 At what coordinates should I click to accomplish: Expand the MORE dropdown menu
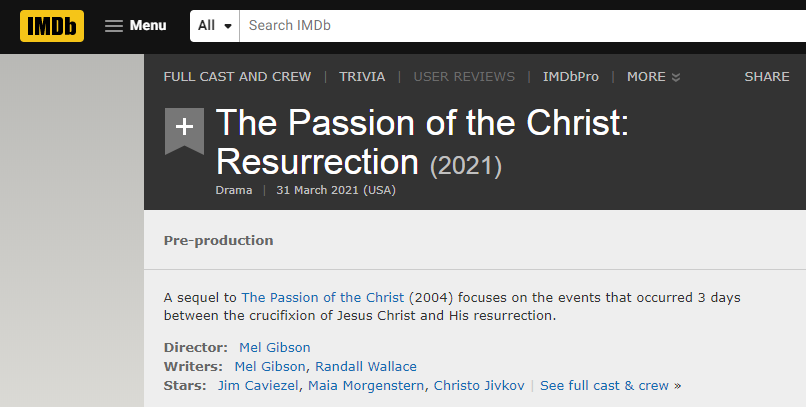pyautogui.click(x=653, y=77)
